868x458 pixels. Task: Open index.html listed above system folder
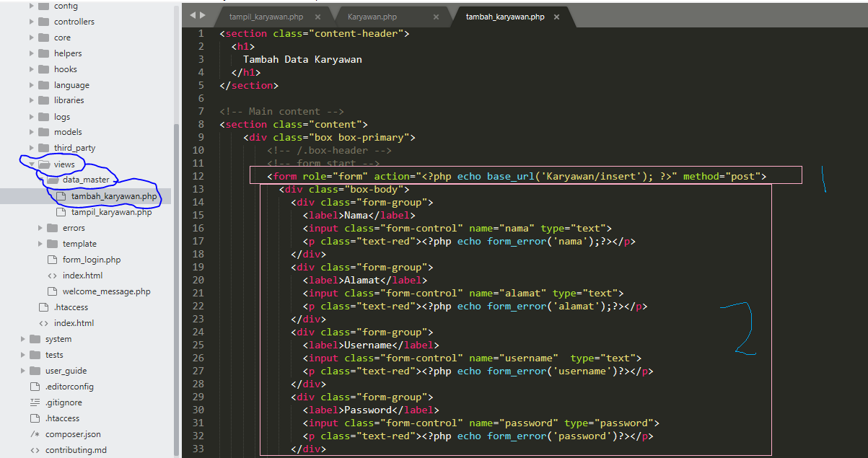(74, 323)
